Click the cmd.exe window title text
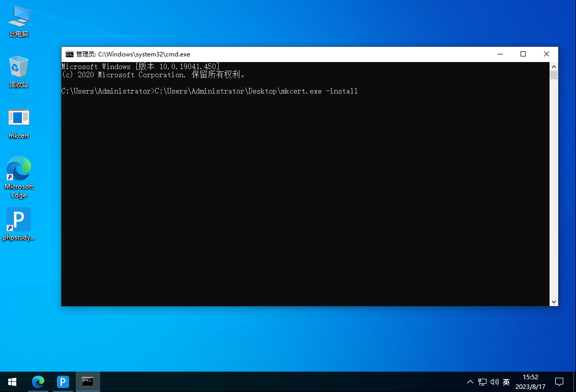 pyautogui.click(x=133, y=54)
